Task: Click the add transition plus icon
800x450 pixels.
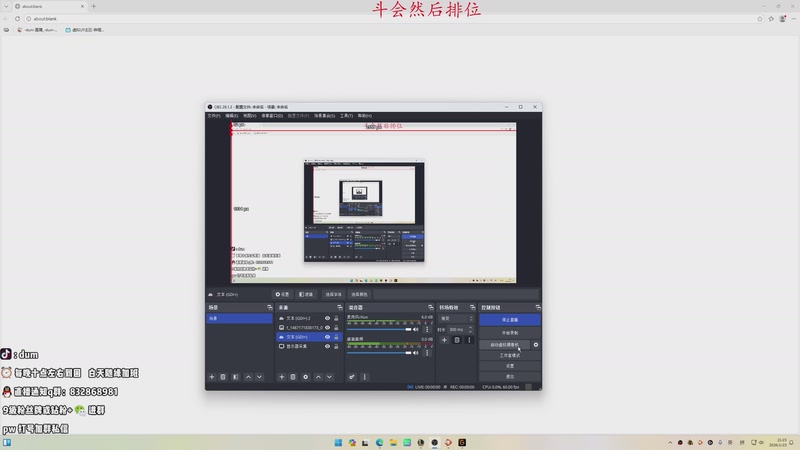Action: [444, 340]
